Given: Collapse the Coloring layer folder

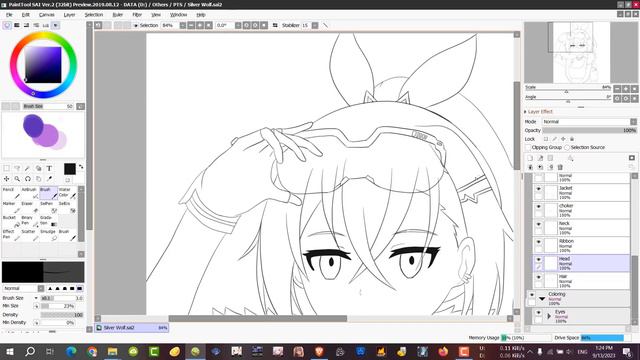Looking at the screenshot, I should pyautogui.click(x=542, y=299).
